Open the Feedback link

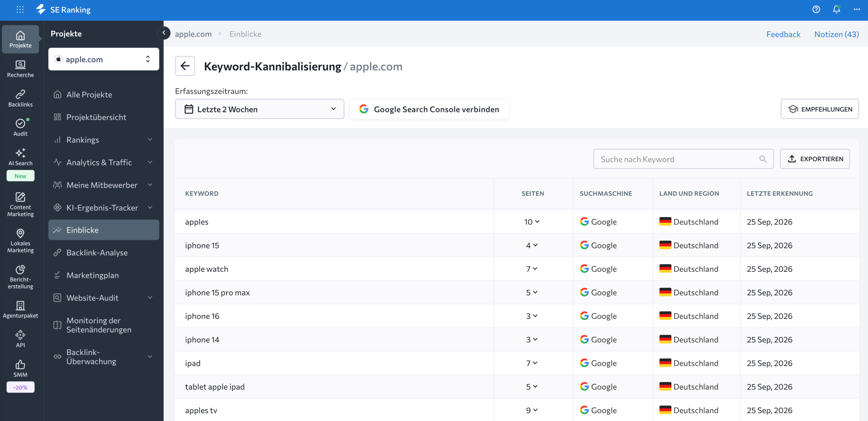(783, 34)
